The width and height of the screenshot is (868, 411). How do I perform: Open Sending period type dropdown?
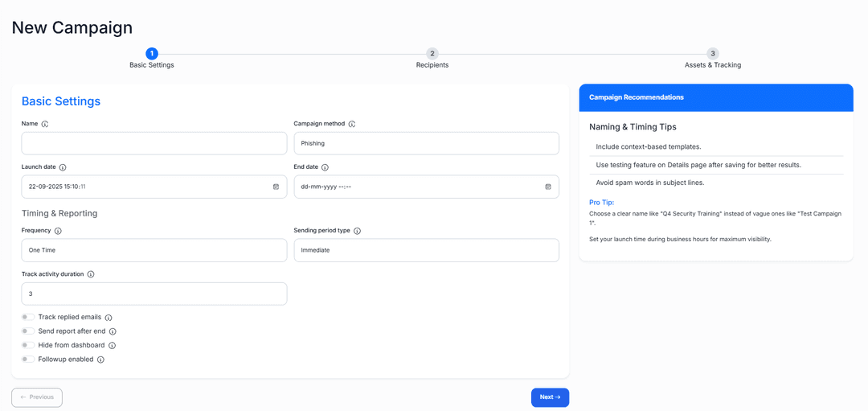(x=426, y=250)
